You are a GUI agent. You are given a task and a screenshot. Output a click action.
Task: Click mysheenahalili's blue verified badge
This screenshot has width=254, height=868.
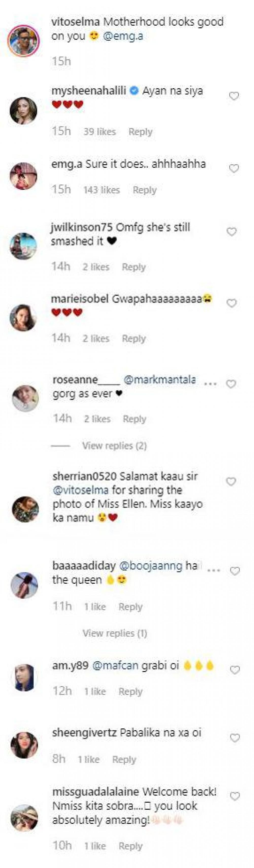click(x=134, y=90)
